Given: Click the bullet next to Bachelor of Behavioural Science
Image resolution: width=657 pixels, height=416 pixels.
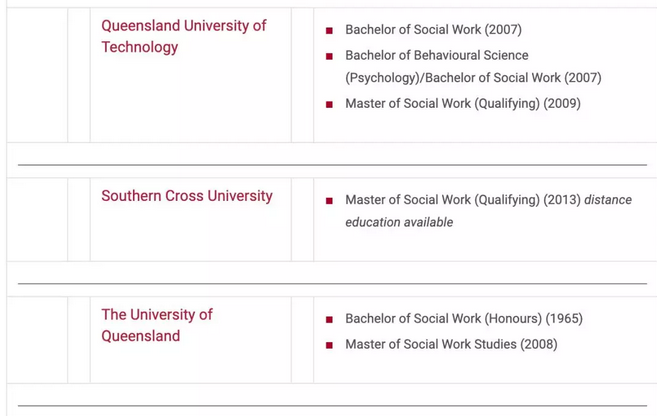Looking at the screenshot, I should (329, 56).
